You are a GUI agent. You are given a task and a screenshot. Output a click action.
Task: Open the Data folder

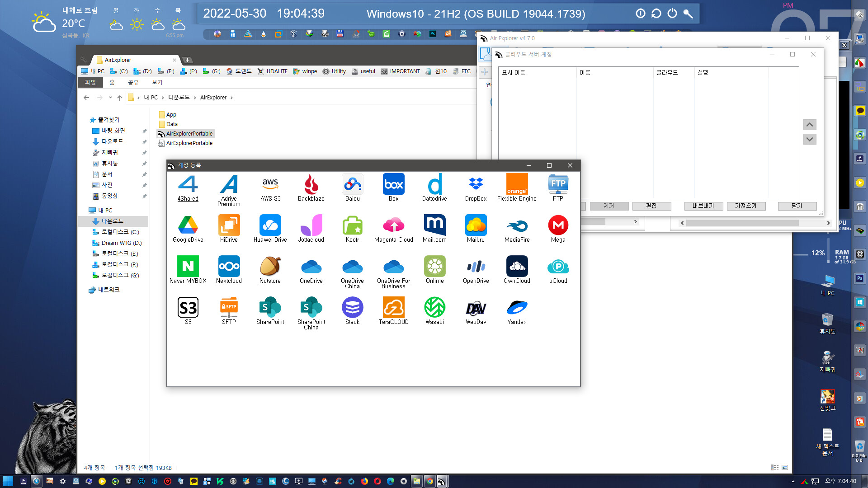(x=168, y=124)
